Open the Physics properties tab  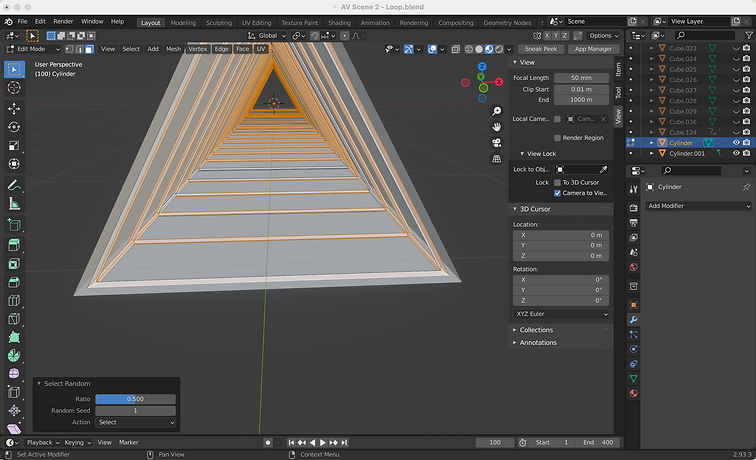click(634, 349)
